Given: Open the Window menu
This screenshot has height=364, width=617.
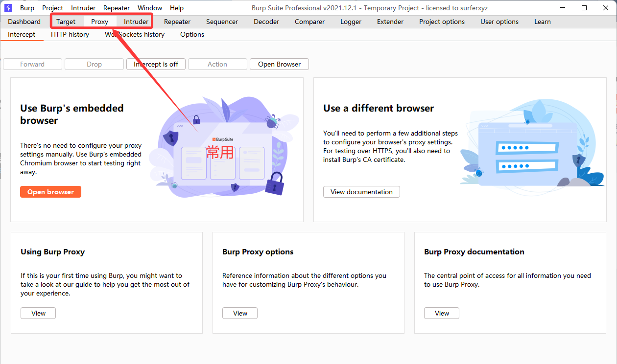Looking at the screenshot, I should (150, 8).
